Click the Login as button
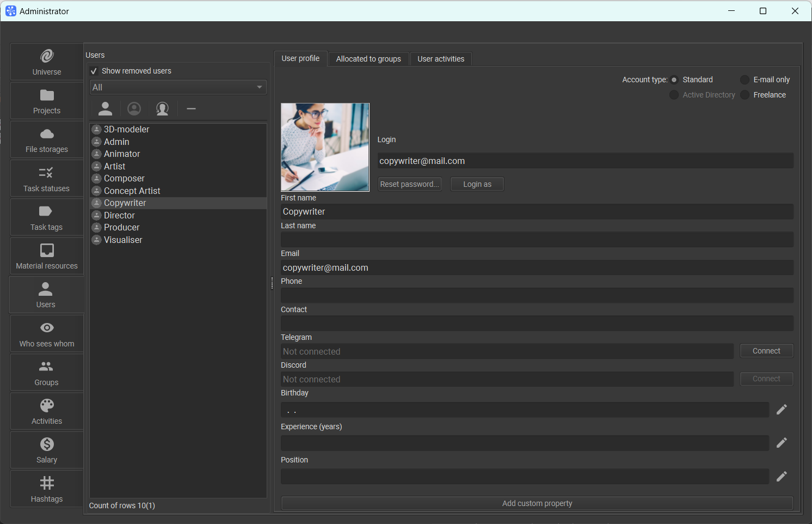Viewport: 812px width, 524px height. 477,184
